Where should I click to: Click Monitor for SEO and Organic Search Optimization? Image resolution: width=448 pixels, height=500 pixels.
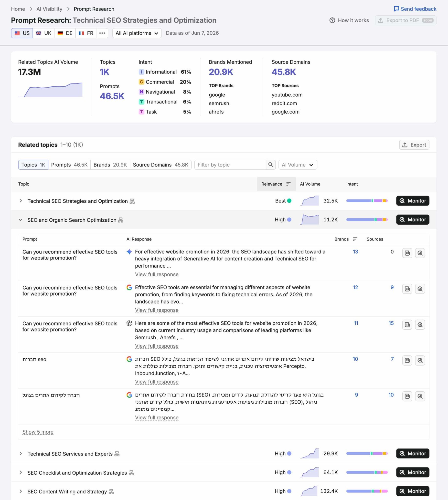pos(413,219)
